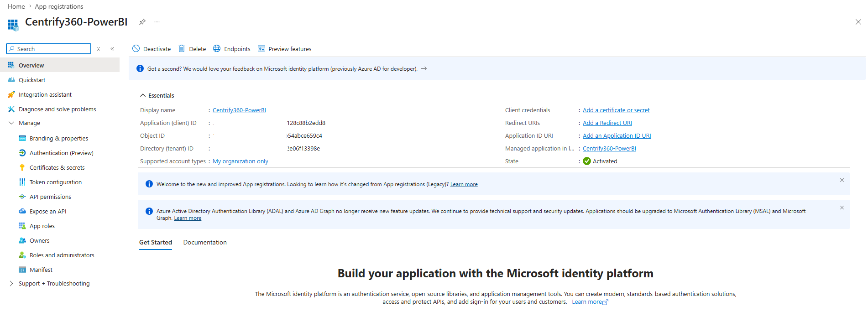Screen dimensions: 868x317
Task: Switch to the Documentation tab
Action: point(205,242)
